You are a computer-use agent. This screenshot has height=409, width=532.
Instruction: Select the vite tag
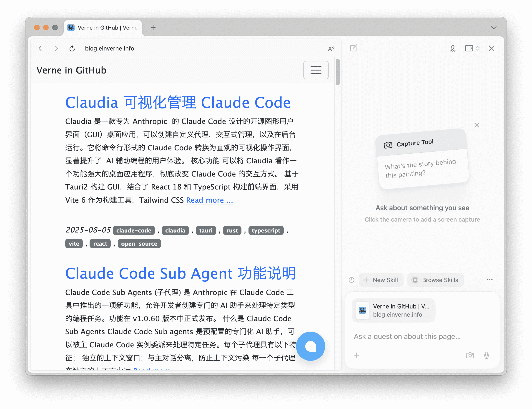pyautogui.click(x=74, y=243)
